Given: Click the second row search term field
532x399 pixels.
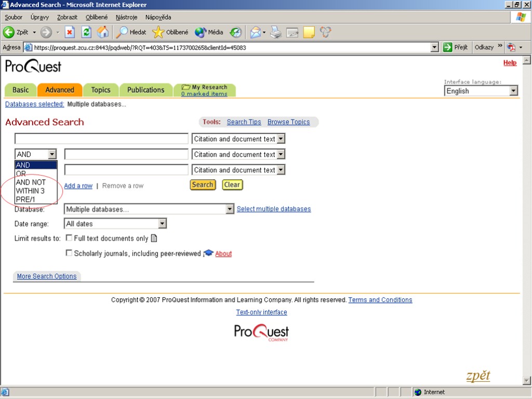Looking at the screenshot, I should coord(126,154).
